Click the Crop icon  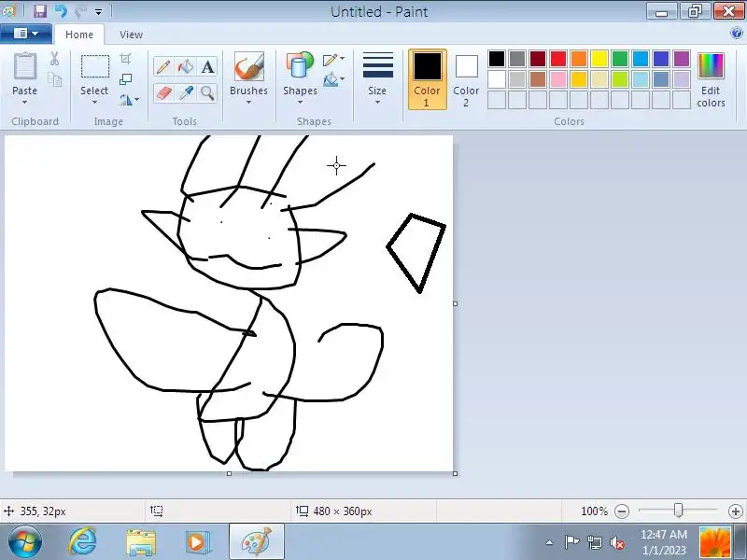pos(125,59)
